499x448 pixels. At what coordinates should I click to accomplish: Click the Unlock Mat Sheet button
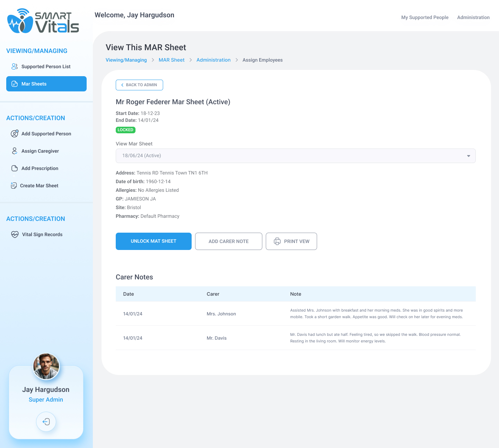(154, 241)
